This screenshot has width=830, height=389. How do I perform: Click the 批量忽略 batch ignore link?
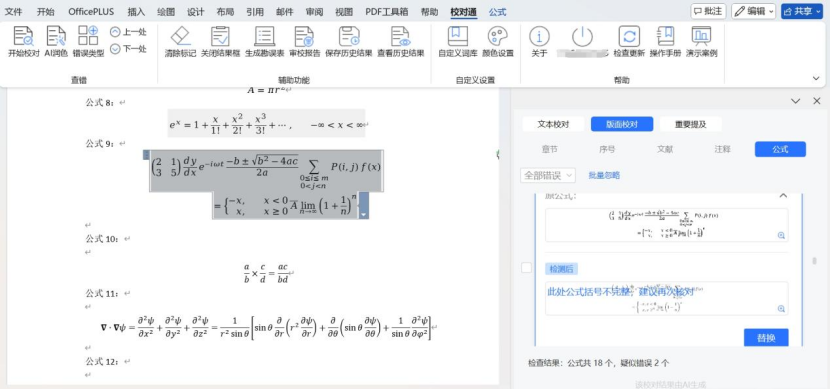pos(604,175)
